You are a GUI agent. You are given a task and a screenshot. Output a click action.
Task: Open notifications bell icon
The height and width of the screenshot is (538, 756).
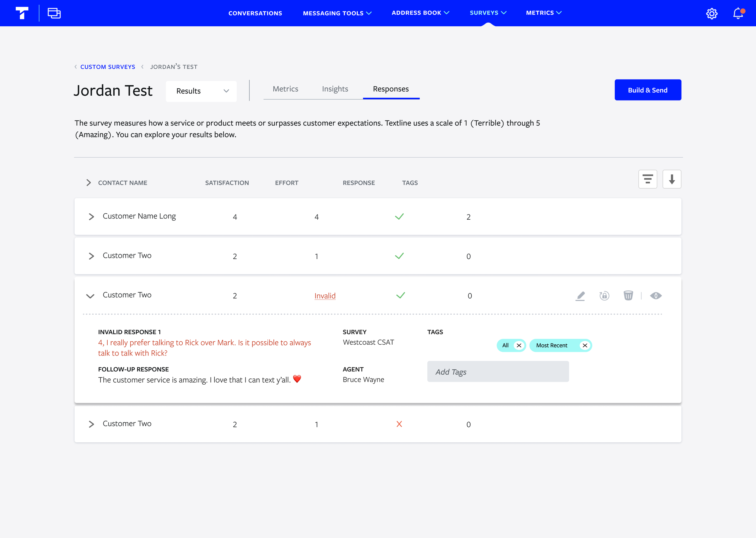pos(738,13)
